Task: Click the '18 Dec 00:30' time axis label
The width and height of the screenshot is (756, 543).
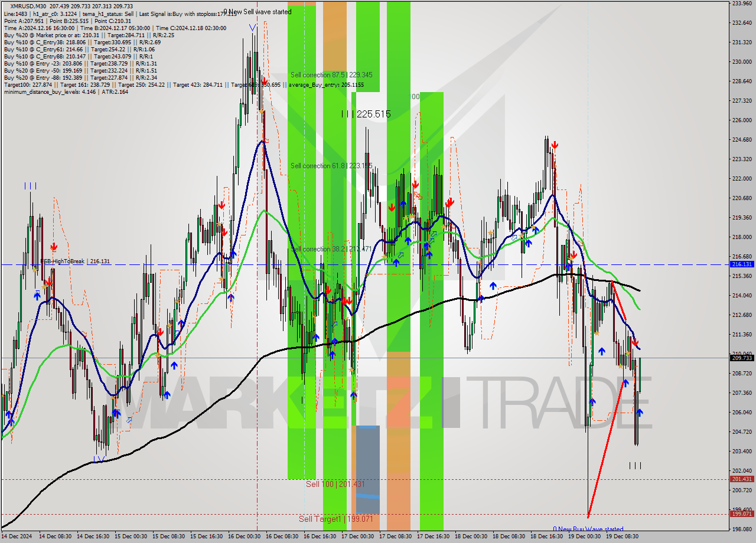Action: coord(471,537)
